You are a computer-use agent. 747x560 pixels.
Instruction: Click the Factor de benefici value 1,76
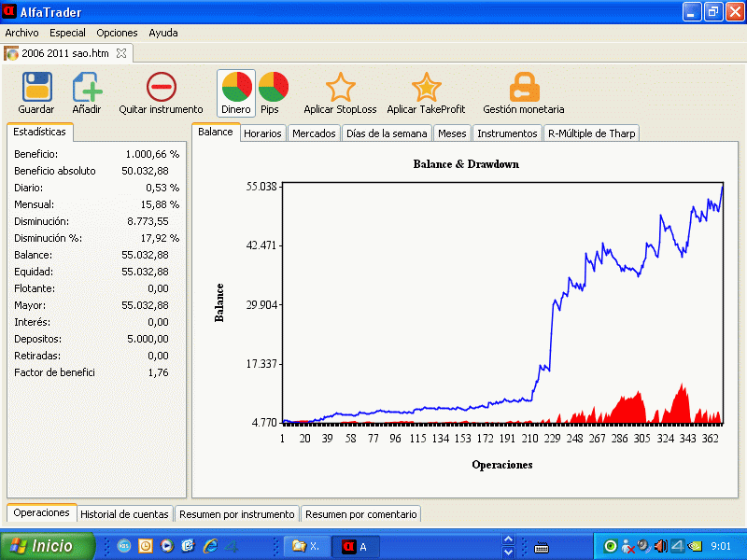click(158, 372)
